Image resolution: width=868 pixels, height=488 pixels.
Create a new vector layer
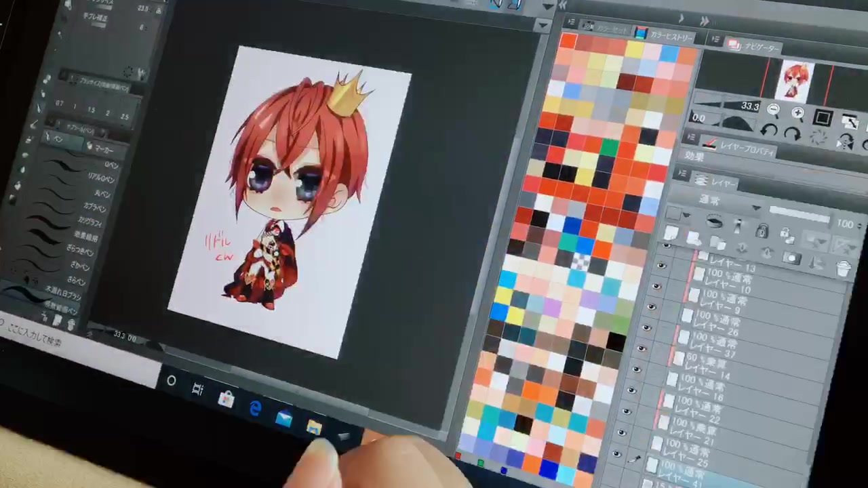point(693,238)
